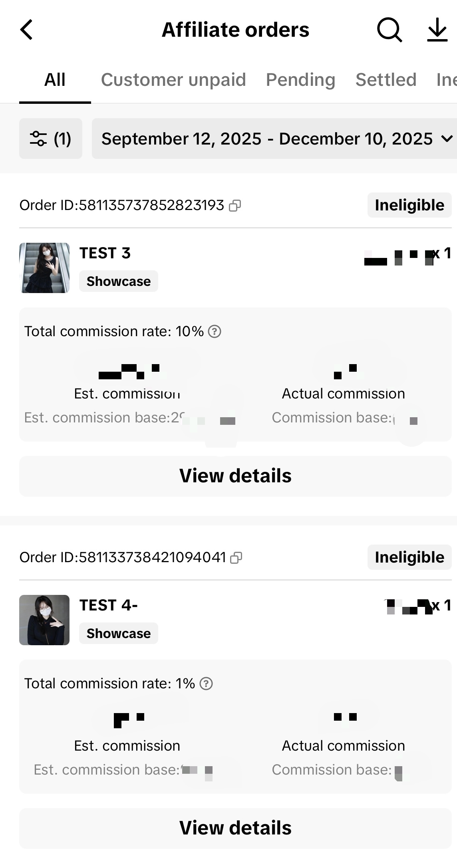Tap help icon beside 1% commission rate
Image resolution: width=457 pixels, height=868 pixels.
206,684
